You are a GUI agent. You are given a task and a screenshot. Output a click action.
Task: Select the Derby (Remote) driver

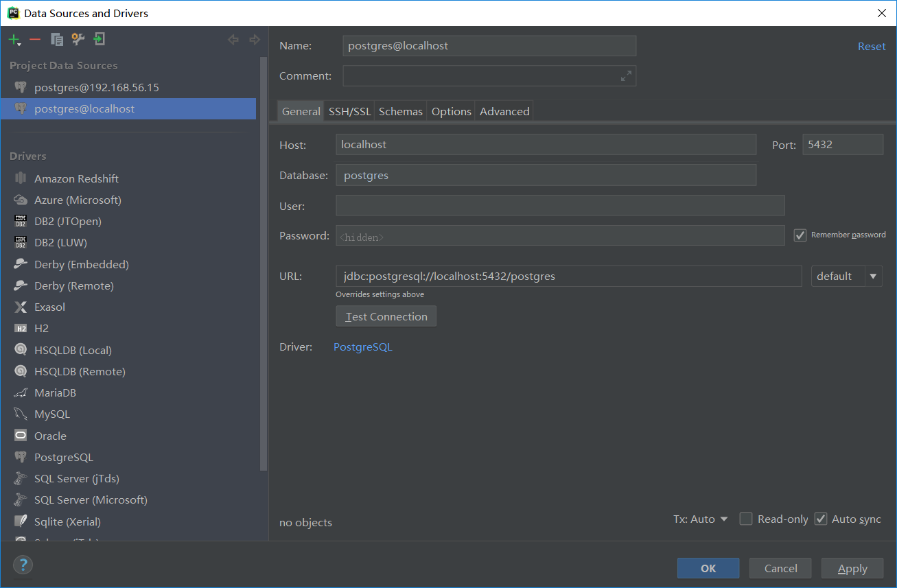coord(73,285)
